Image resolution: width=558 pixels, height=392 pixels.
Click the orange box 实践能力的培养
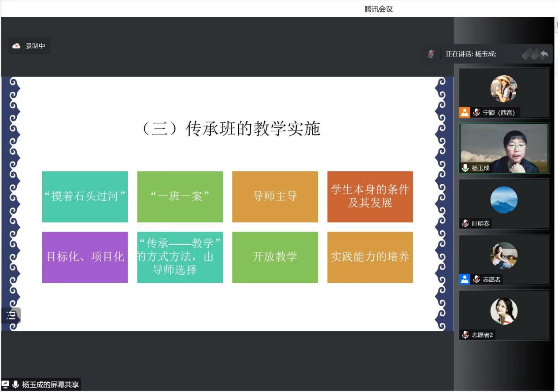click(370, 257)
